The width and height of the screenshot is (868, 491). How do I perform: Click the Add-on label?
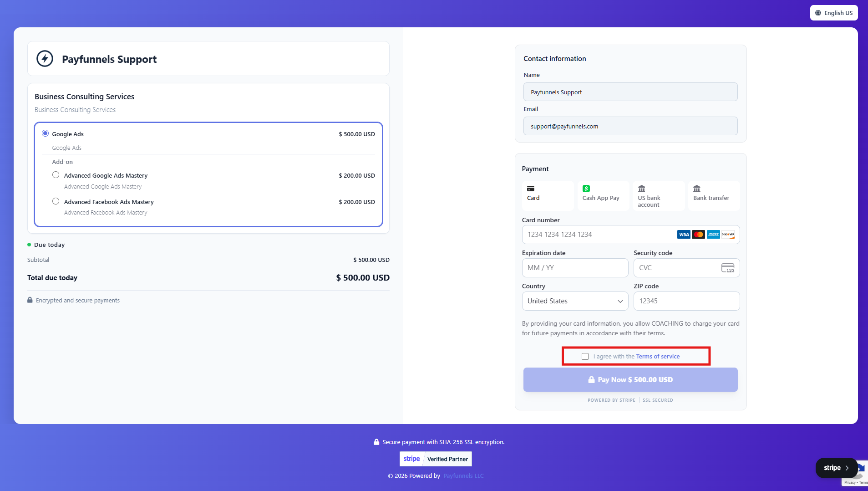tap(62, 162)
